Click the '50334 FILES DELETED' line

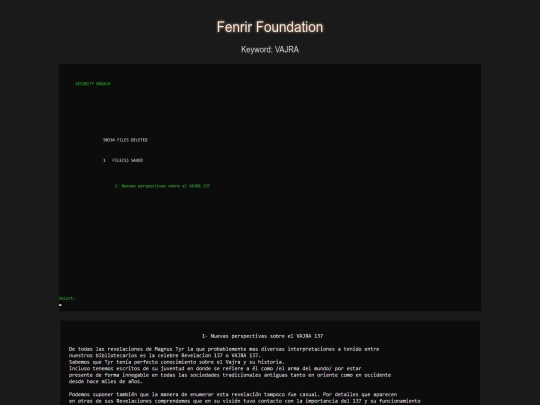(x=125, y=140)
